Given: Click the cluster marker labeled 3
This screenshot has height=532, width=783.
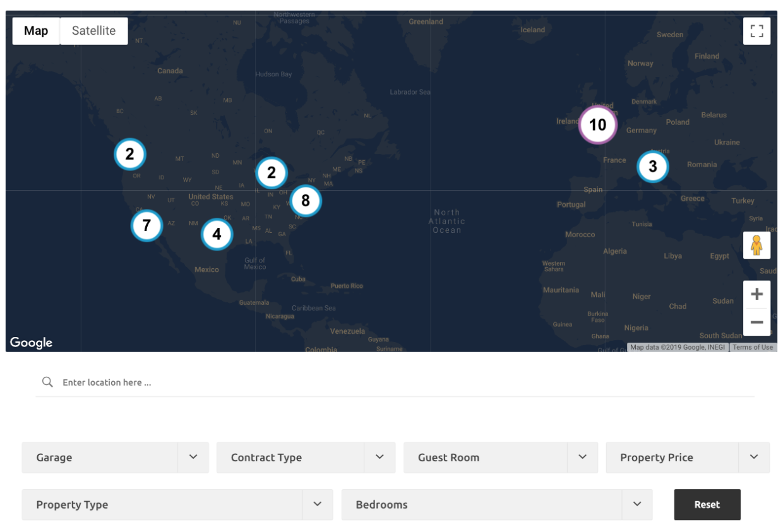Looking at the screenshot, I should click(653, 167).
